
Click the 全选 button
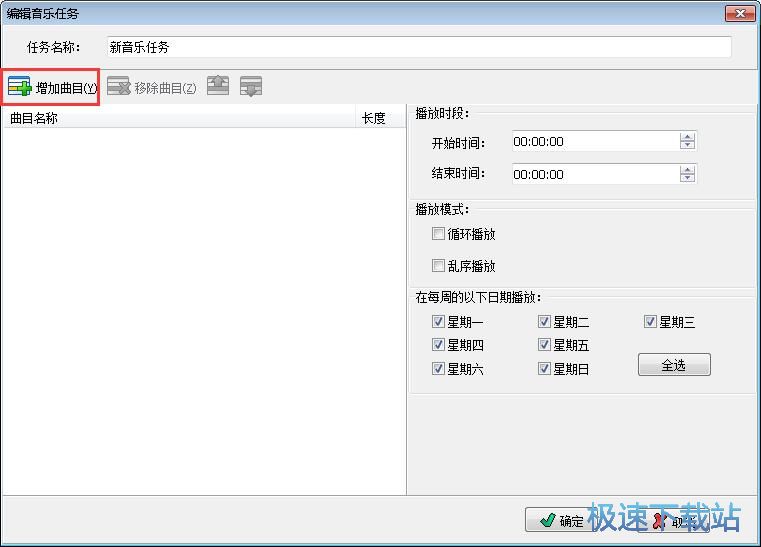[674, 365]
